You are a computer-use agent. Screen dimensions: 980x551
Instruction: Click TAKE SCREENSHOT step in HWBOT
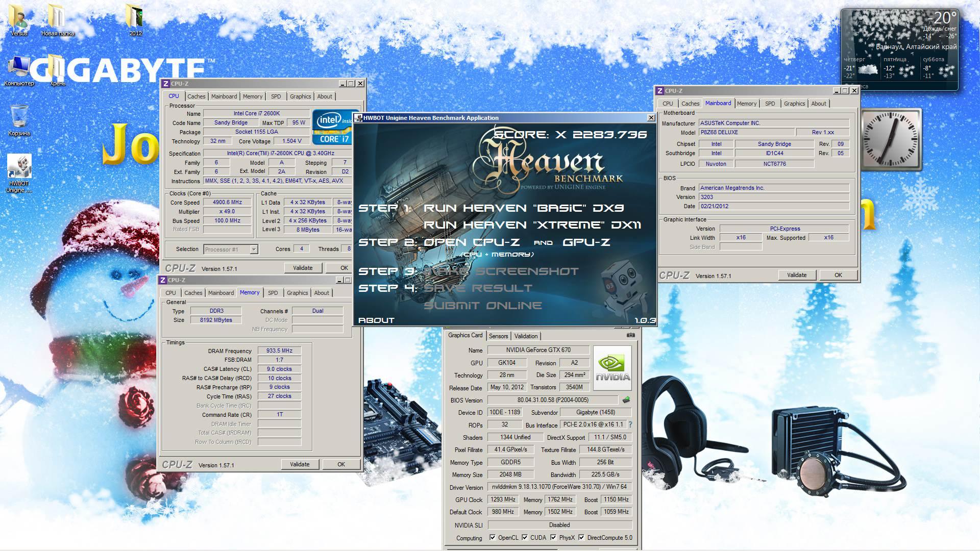tap(501, 271)
